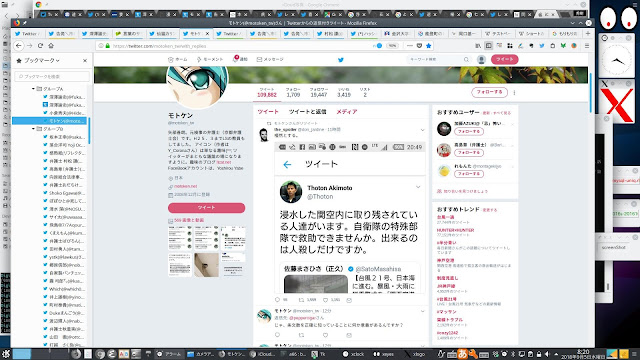Viewport: 640px width, 360px height.
Task: Open the motoken.net link in the profile
Action: click(186, 186)
